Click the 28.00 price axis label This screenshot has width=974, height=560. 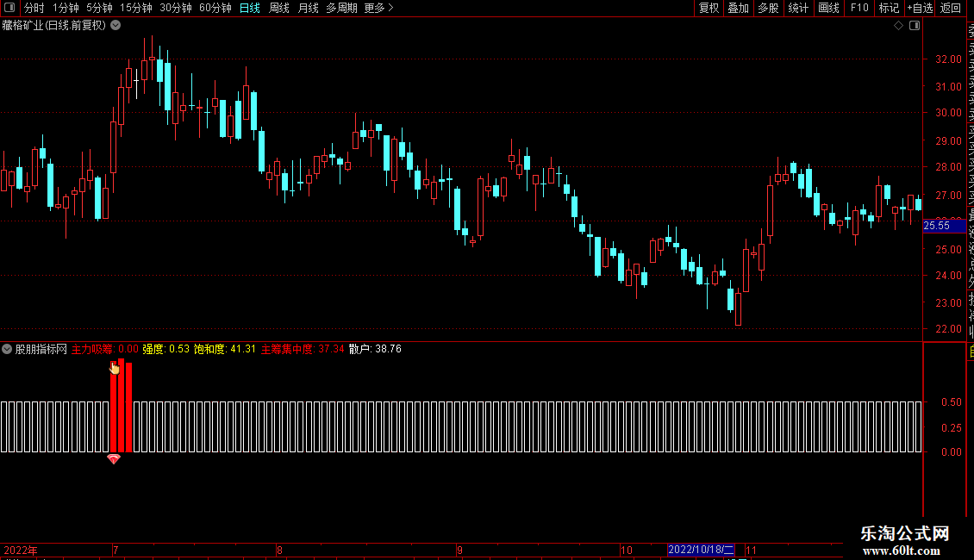[948, 166]
